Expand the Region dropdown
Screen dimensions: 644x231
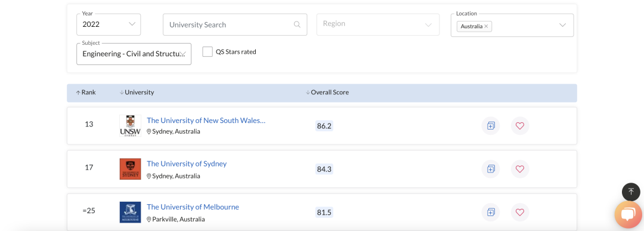(378, 24)
